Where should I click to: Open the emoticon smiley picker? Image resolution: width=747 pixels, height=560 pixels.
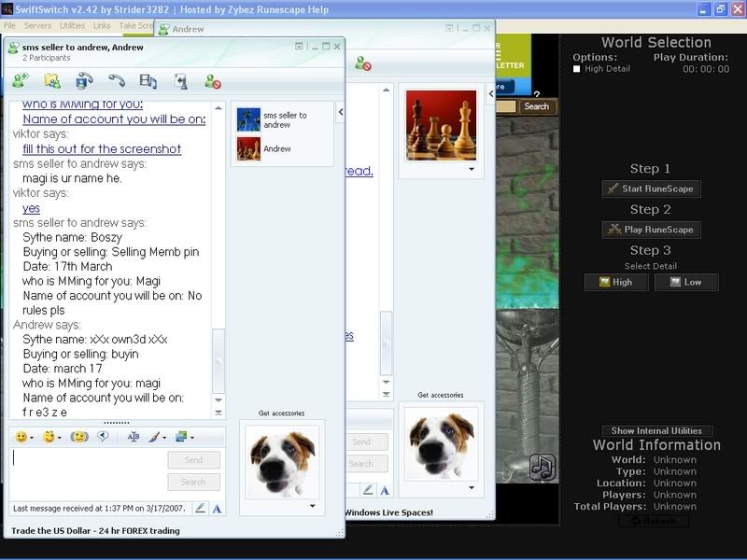click(21, 437)
